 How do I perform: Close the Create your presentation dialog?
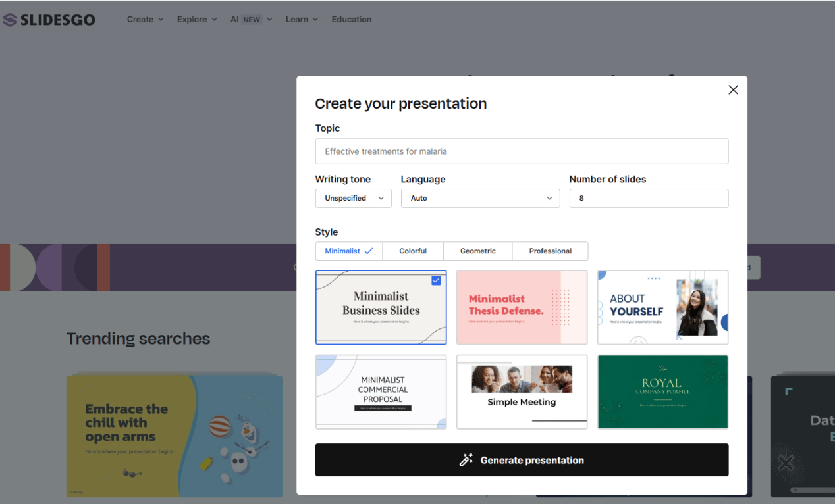733,90
